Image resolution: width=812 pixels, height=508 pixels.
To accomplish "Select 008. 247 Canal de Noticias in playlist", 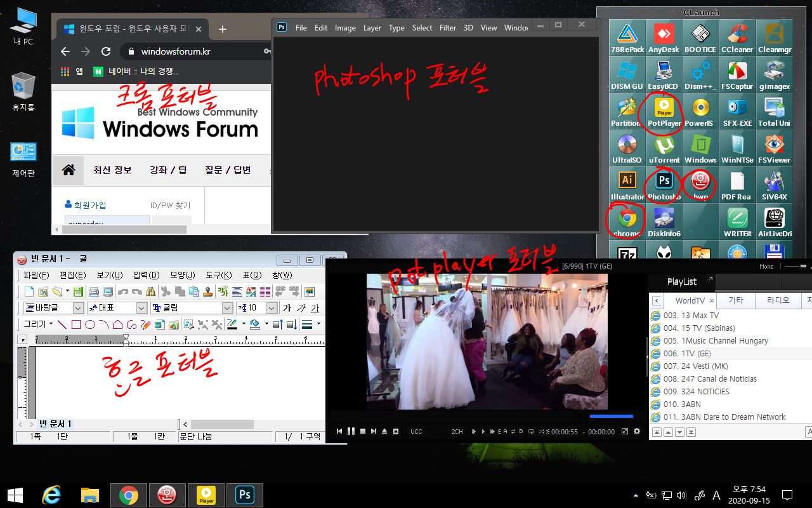I will point(728,378).
